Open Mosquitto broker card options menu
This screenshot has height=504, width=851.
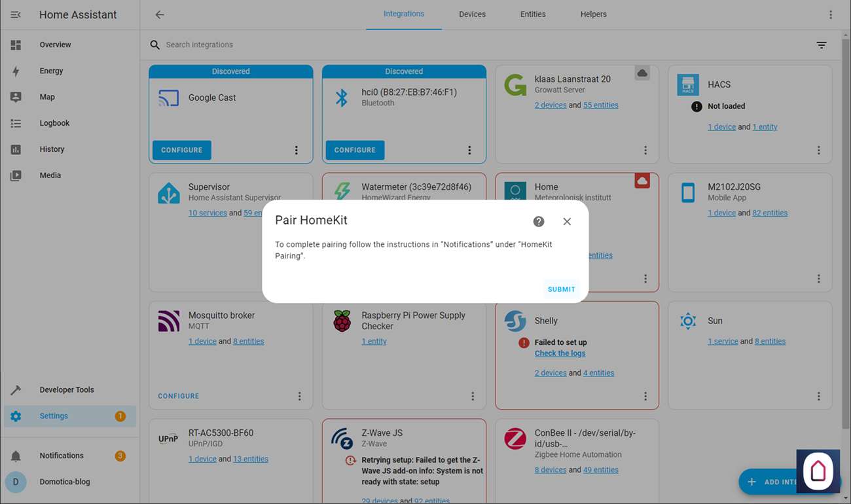(300, 396)
